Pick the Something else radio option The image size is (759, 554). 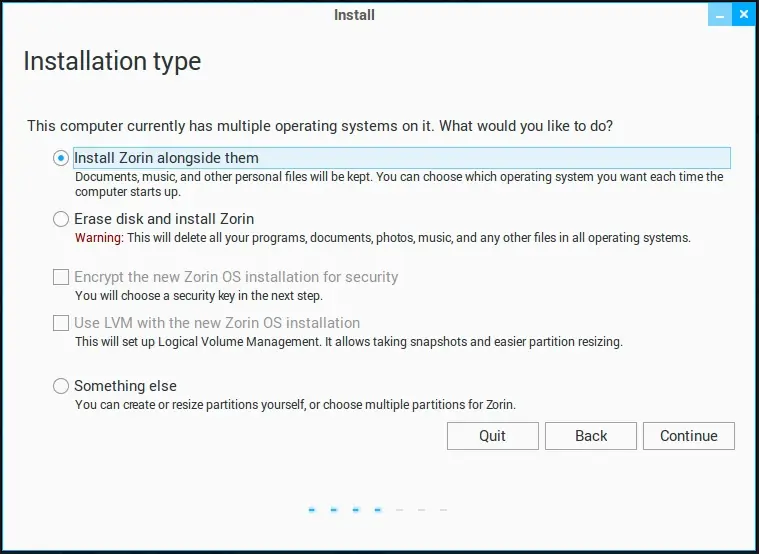pyautogui.click(x=61, y=386)
